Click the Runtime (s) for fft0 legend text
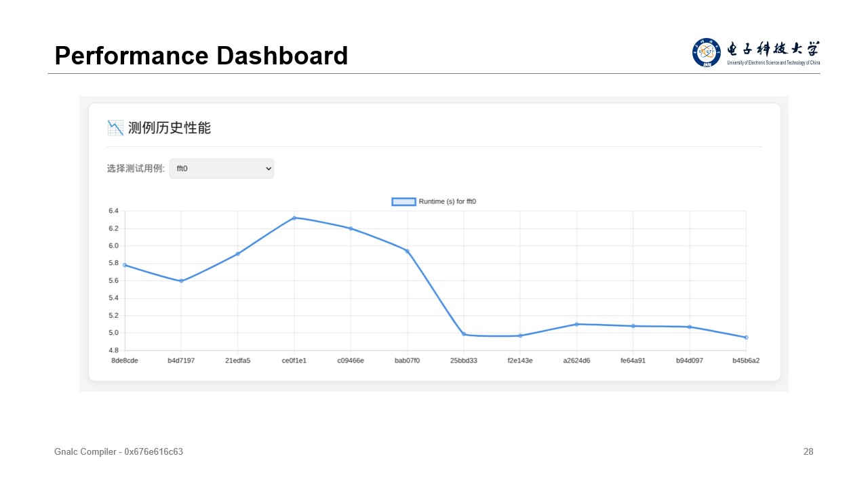The image size is (868, 488). tap(447, 201)
